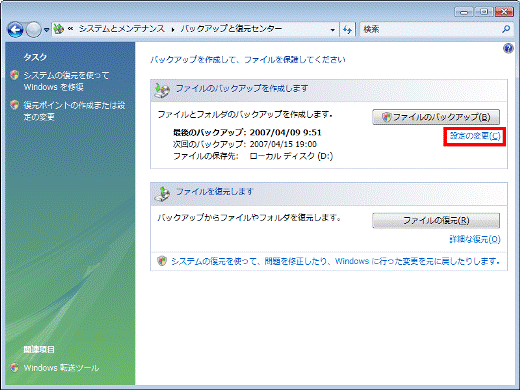Click the Refresh button beside address bar
The height and width of the screenshot is (390, 520).
point(347,30)
